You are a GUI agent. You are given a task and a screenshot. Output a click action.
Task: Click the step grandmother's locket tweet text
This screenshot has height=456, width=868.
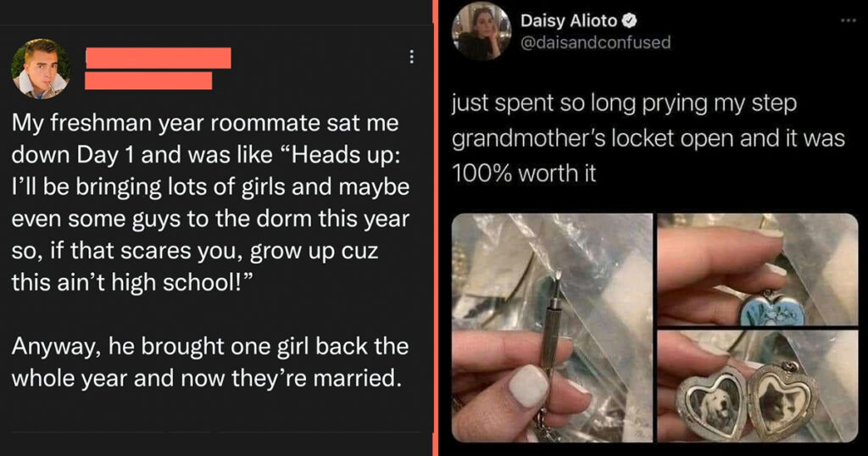tap(648, 138)
